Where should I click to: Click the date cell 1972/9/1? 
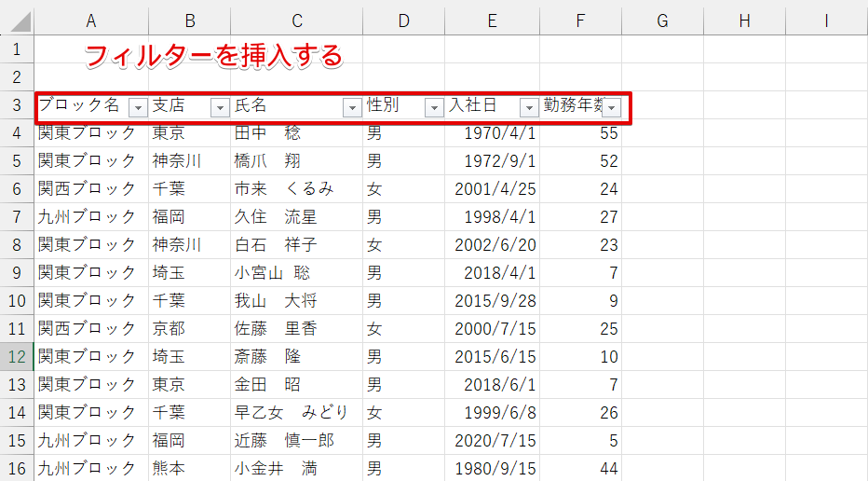coord(492,161)
